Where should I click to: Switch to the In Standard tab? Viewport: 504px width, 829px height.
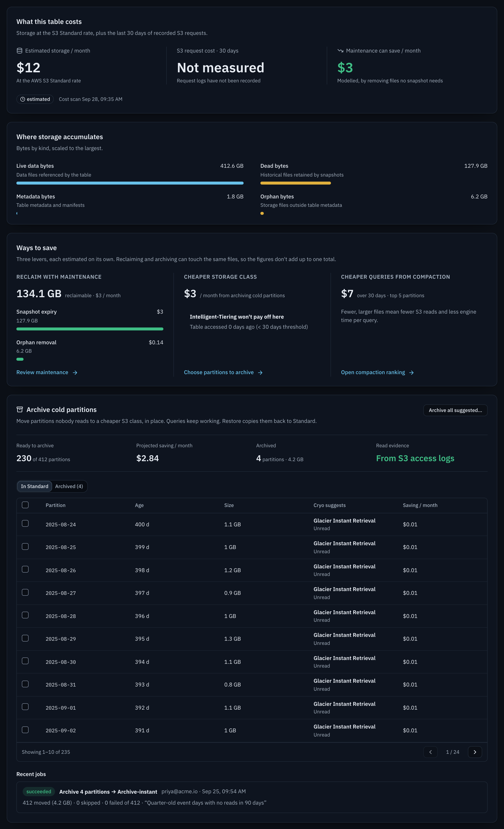click(35, 486)
